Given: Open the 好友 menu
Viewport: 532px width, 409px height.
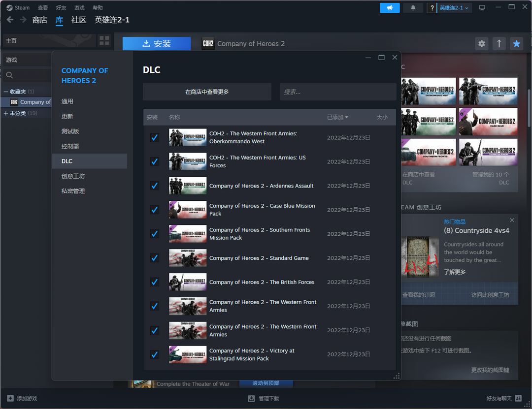Looking at the screenshot, I should [61, 8].
